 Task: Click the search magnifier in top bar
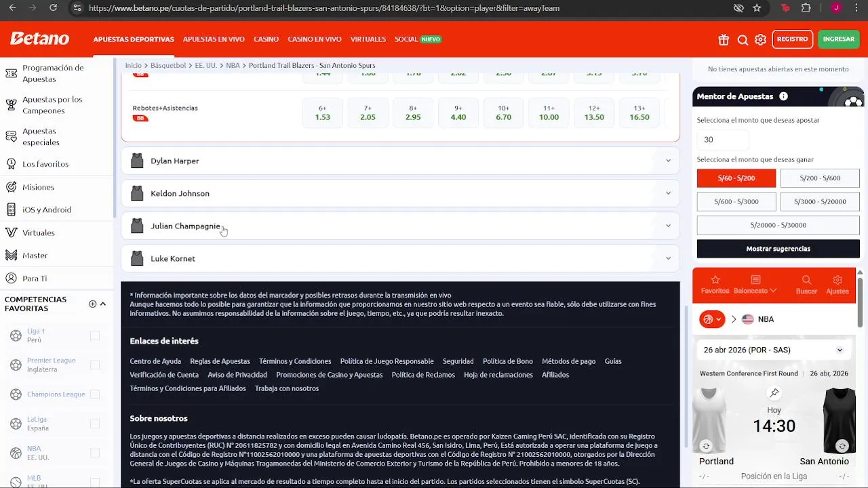click(x=743, y=39)
